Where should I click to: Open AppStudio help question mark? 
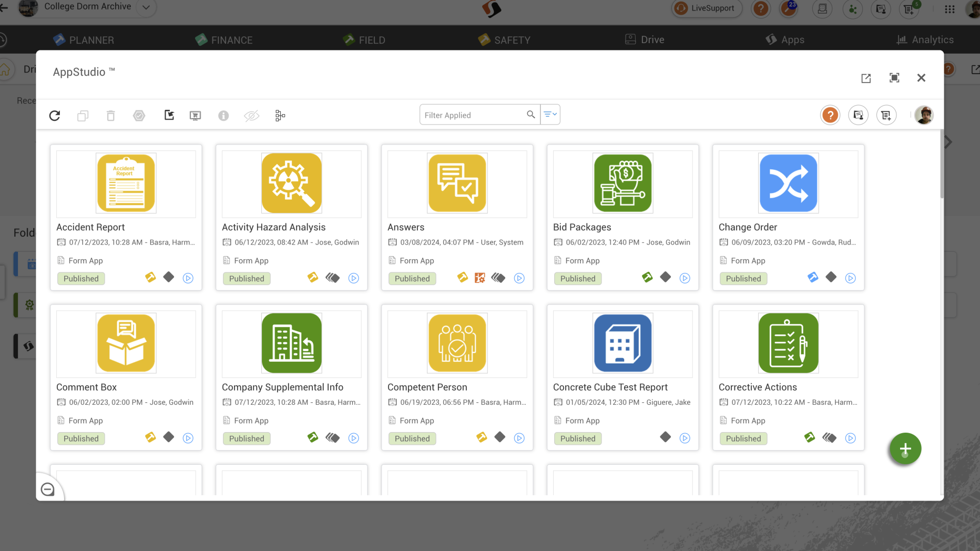click(830, 115)
